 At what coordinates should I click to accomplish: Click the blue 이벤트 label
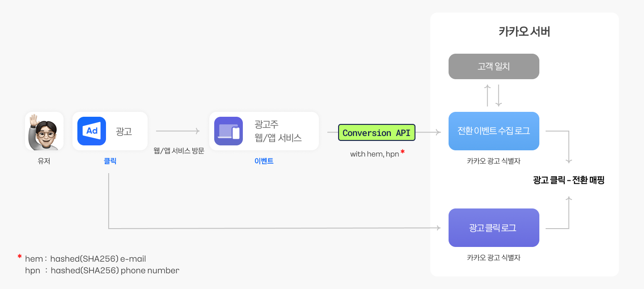(x=264, y=161)
